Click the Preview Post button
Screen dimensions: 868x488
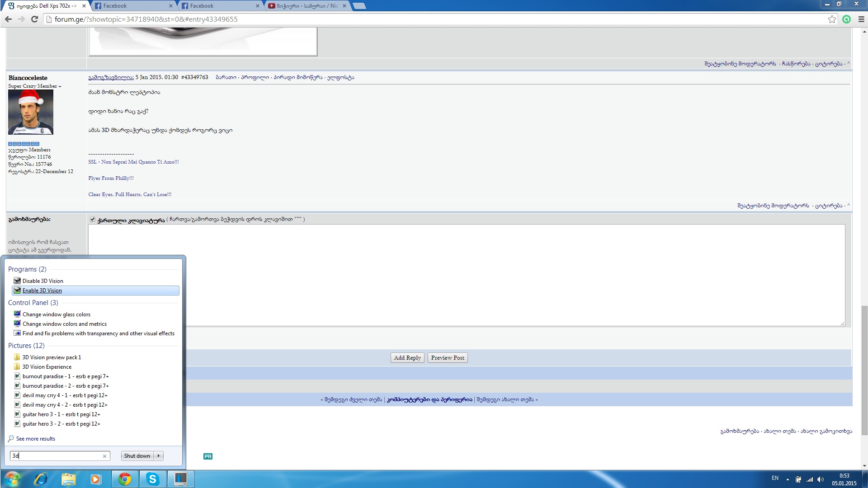coord(448,358)
